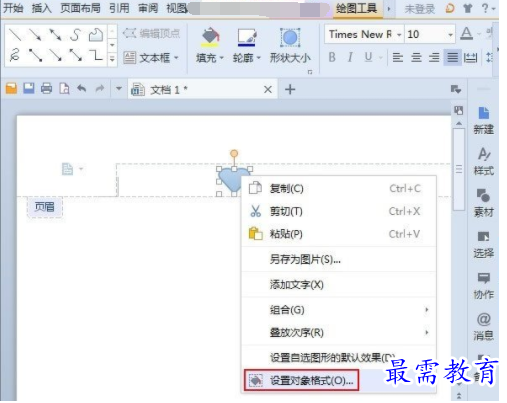The width and height of the screenshot is (507, 403).
Task: Choose 复制(C) from context menu
Action: coord(339,188)
